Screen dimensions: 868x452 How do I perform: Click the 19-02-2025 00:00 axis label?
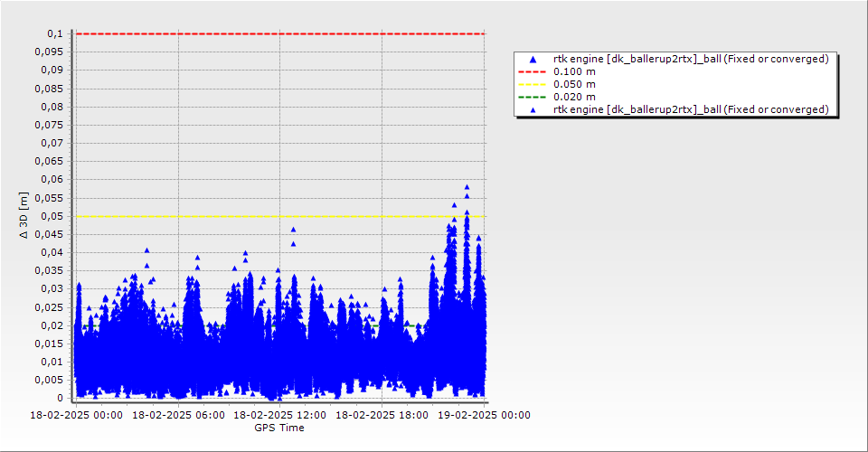484,415
